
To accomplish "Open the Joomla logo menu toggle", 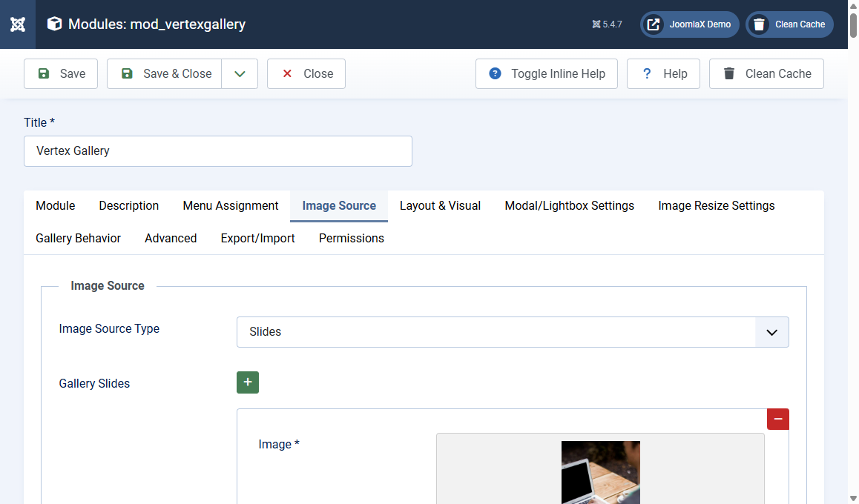I will (x=18, y=24).
